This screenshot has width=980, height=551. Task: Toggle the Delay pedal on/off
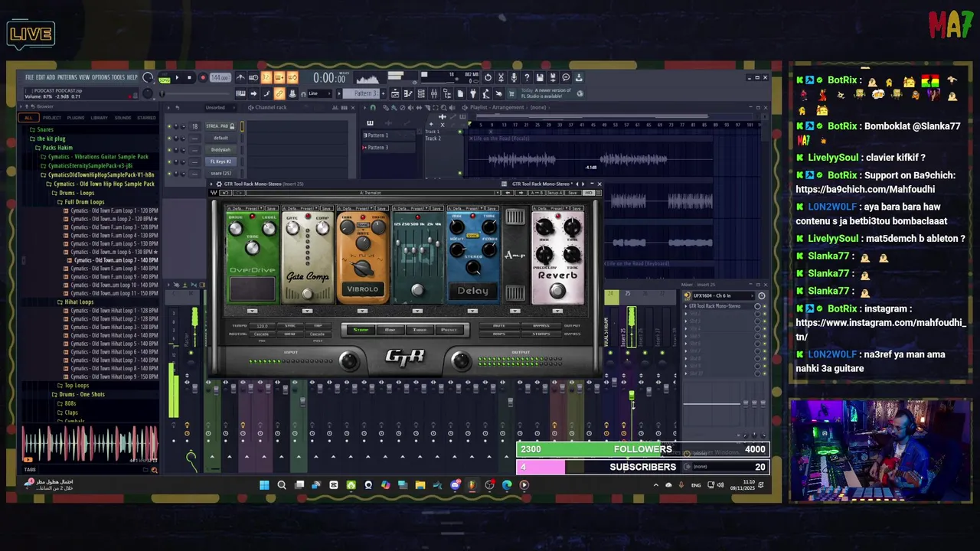(x=472, y=291)
